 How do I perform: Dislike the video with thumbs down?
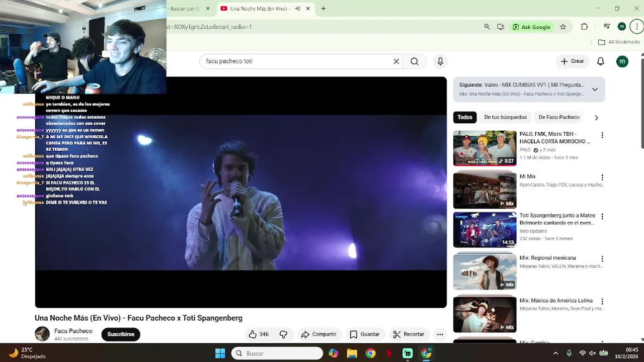[283, 334]
